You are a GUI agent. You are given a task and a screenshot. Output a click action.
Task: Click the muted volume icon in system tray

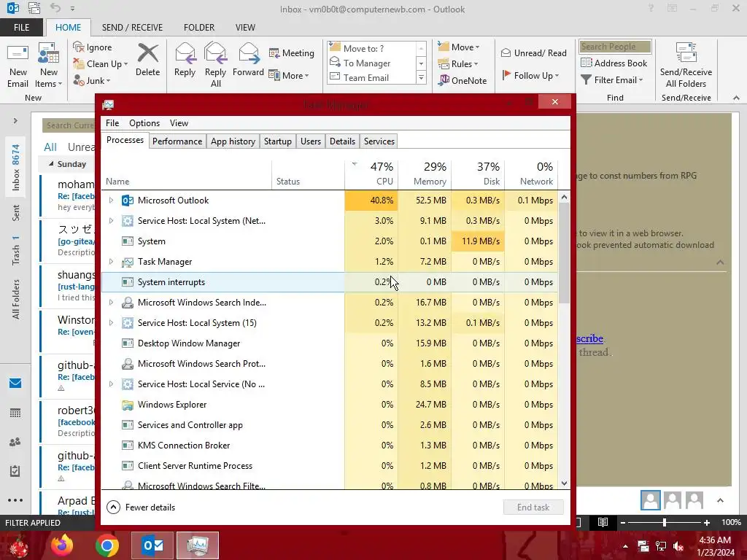[679, 546]
